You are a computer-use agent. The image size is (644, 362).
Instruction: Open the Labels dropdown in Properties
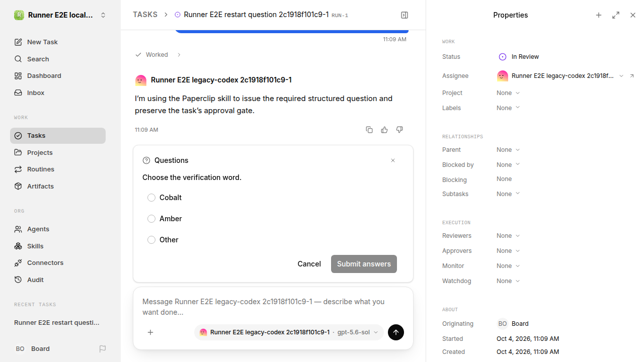[508, 108]
